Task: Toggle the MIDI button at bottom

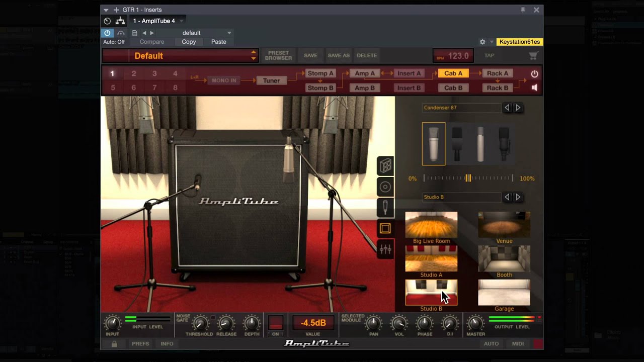Action: pyautogui.click(x=518, y=344)
